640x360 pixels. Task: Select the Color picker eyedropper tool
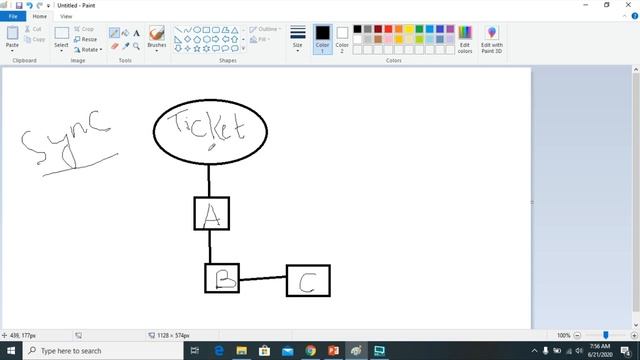(x=125, y=46)
